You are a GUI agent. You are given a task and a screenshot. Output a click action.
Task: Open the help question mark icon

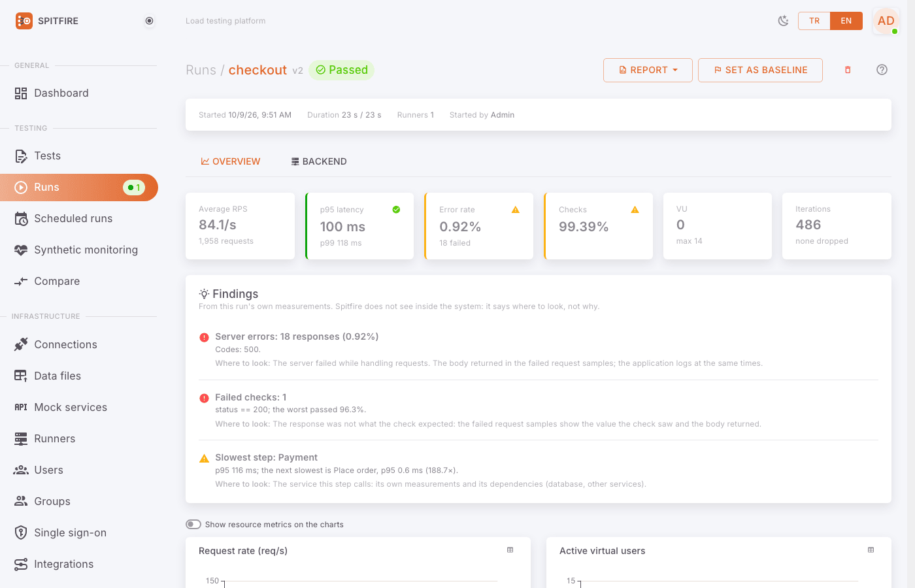[882, 70]
